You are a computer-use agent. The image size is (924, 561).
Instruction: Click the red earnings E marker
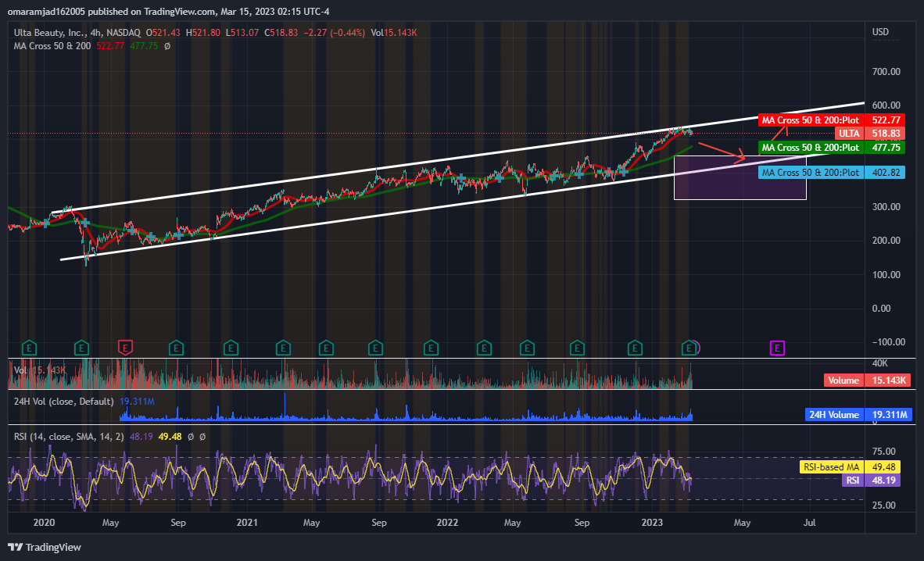click(x=125, y=348)
